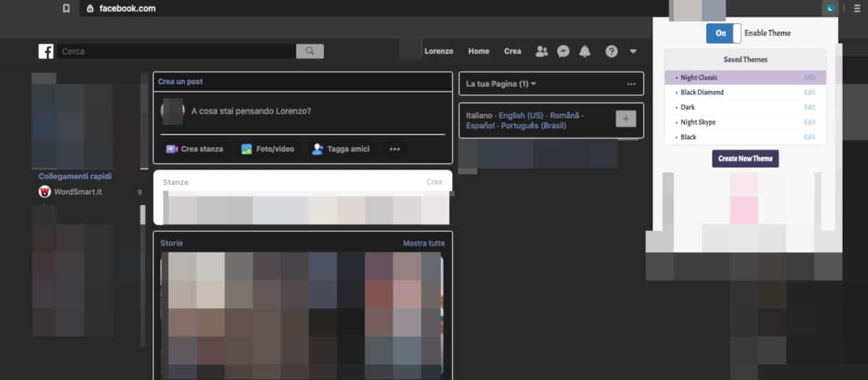Click the Facebook logo icon
Viewport: 868px width, 380px height.
click(46, 51)
